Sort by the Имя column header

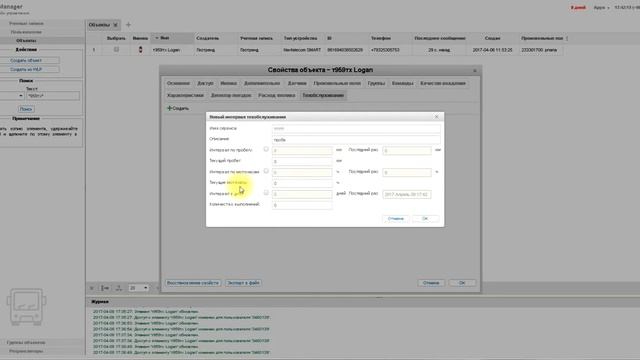(172, 38)
